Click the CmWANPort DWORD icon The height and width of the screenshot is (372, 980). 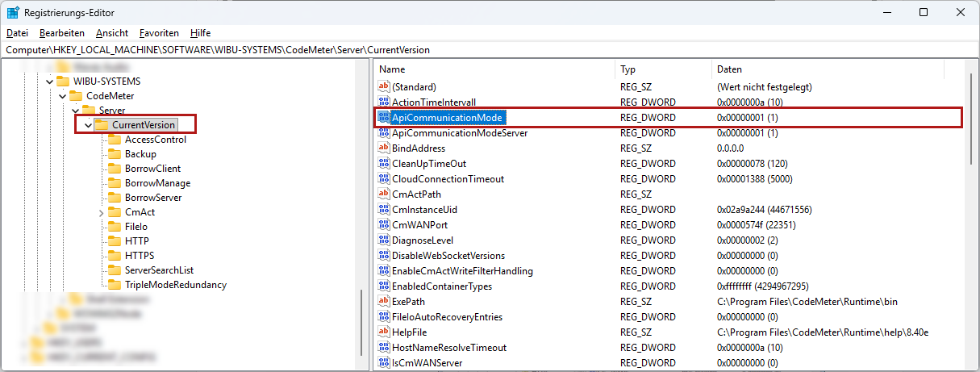[x=384, y=225]
